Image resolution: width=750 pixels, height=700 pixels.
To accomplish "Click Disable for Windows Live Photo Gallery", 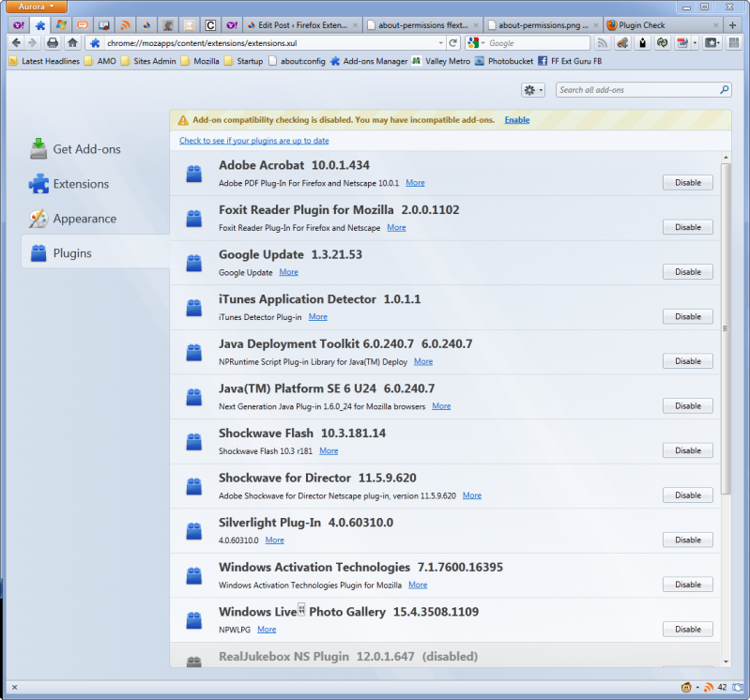I will coord(687,630).
